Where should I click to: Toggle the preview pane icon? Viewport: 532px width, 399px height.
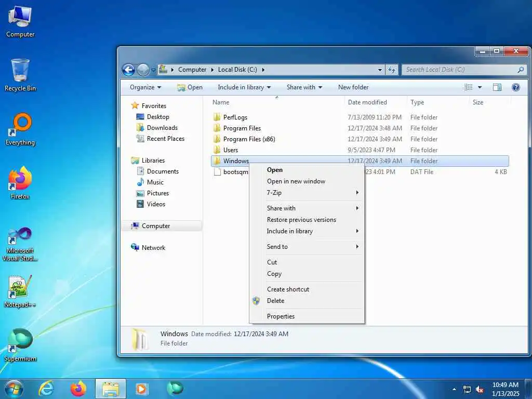coord(497,87)
